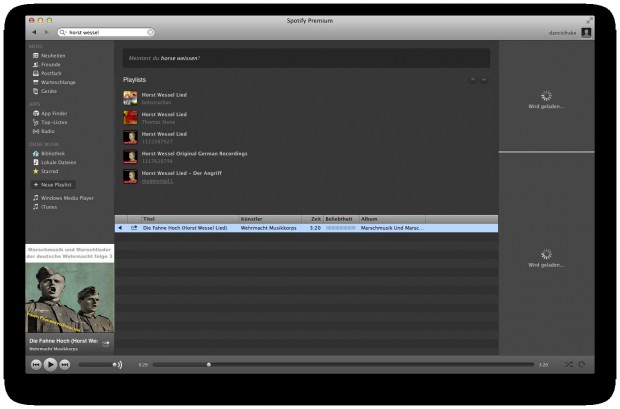Select Warteschlange in the sidebar menu

[56, 82]
